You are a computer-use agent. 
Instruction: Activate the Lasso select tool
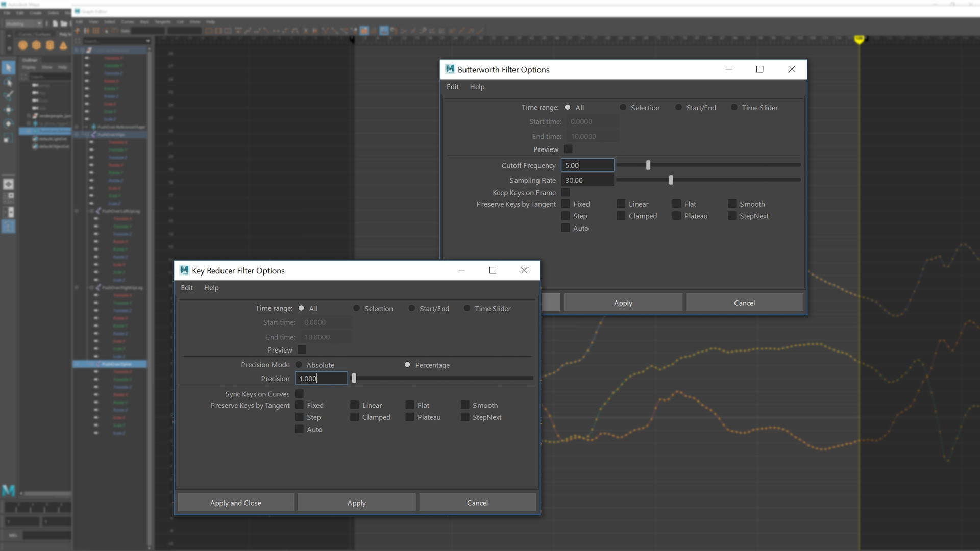pos(8,82)
